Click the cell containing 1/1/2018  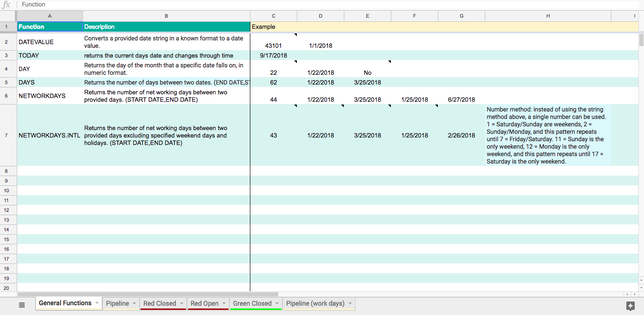tap(321, 42)
